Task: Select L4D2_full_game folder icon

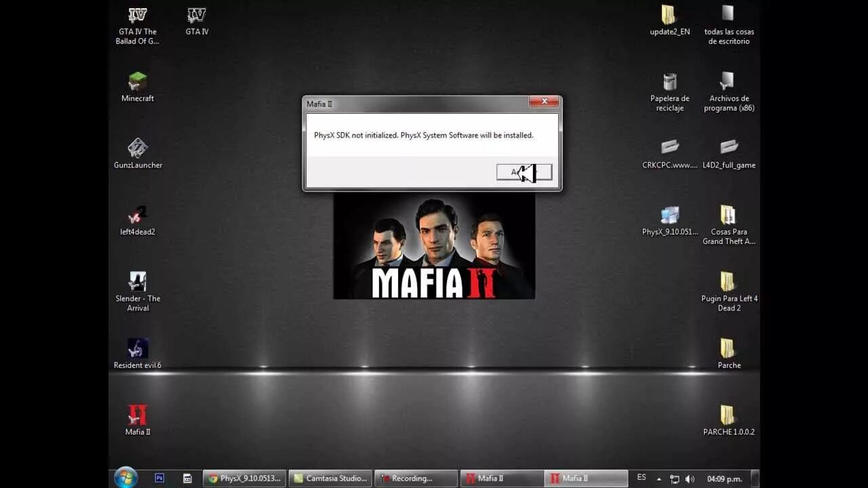Action: click(x=729, y=154)
